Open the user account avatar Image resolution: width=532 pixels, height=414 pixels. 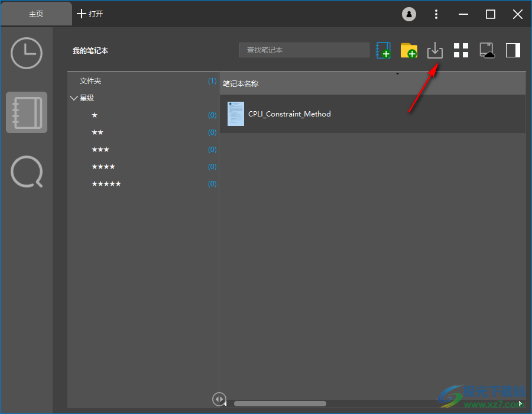pyautogui.click(x=409, y=14)
